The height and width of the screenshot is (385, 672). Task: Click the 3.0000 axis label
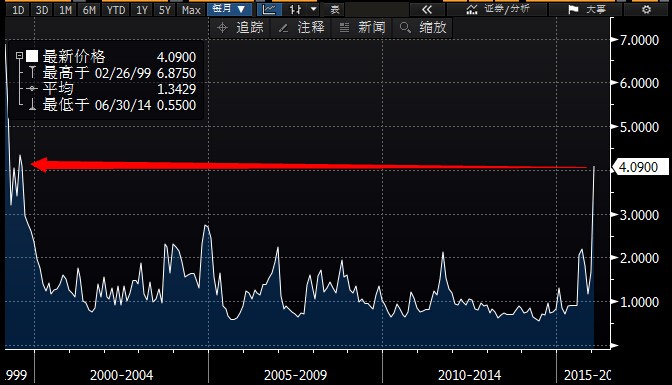(x=639, y=215)
